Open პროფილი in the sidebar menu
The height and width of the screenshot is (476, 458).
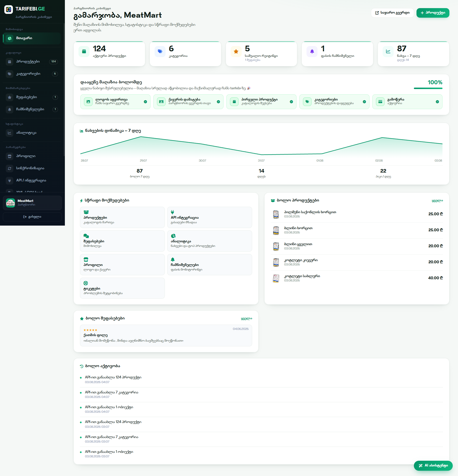pos(32,156)
